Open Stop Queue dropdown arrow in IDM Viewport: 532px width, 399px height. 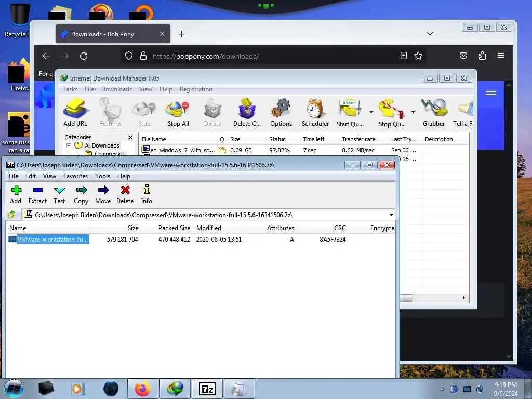click(413, 112)
